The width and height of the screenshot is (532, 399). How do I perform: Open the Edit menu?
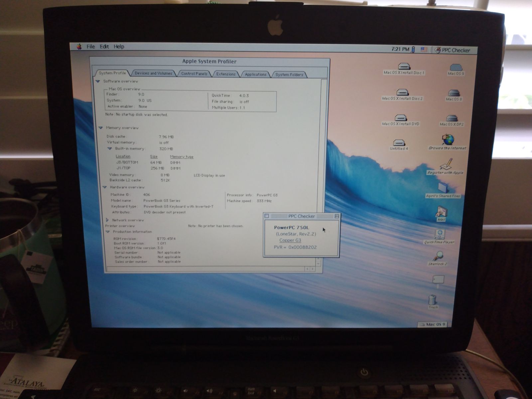[x=104, y=47]
